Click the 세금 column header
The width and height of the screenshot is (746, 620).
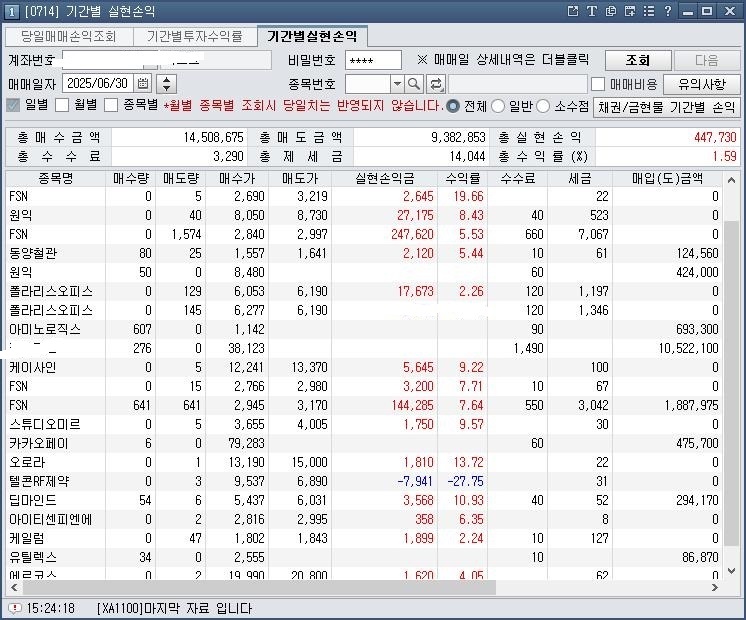(579, 178)
